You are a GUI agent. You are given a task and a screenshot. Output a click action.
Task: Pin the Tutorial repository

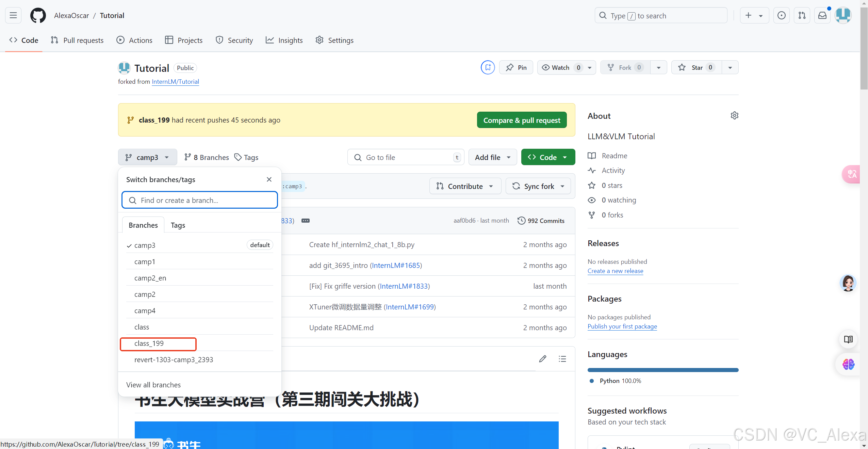tap(516, 67)
